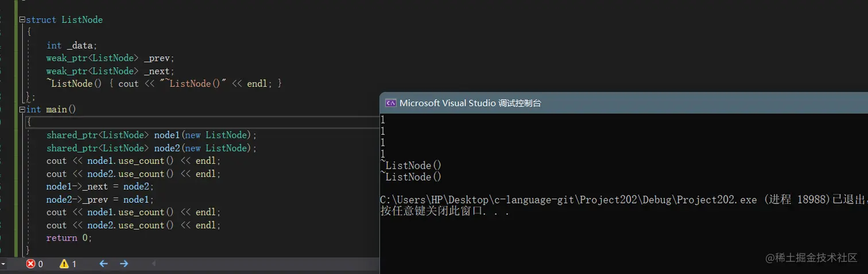This screenshot has height=274, width=868.
Task: Click the 'struct ListNode' declaration line
Action: click(64, 19)
